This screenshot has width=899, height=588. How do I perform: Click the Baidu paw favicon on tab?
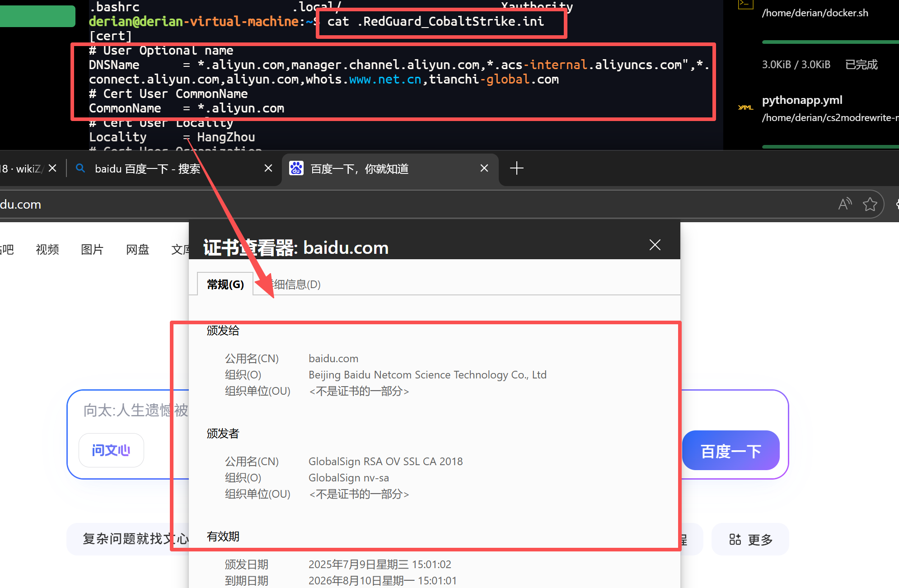pos(296,168)
